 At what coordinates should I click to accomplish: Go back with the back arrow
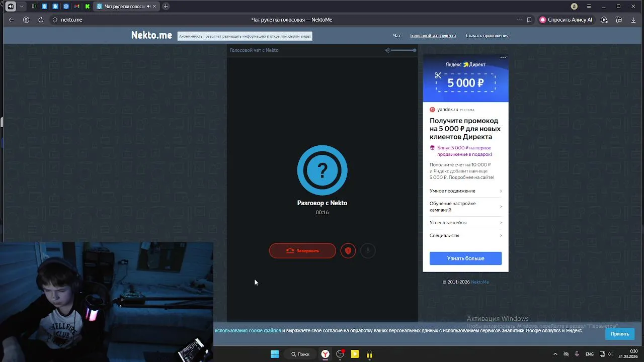[x=12, y=20]
